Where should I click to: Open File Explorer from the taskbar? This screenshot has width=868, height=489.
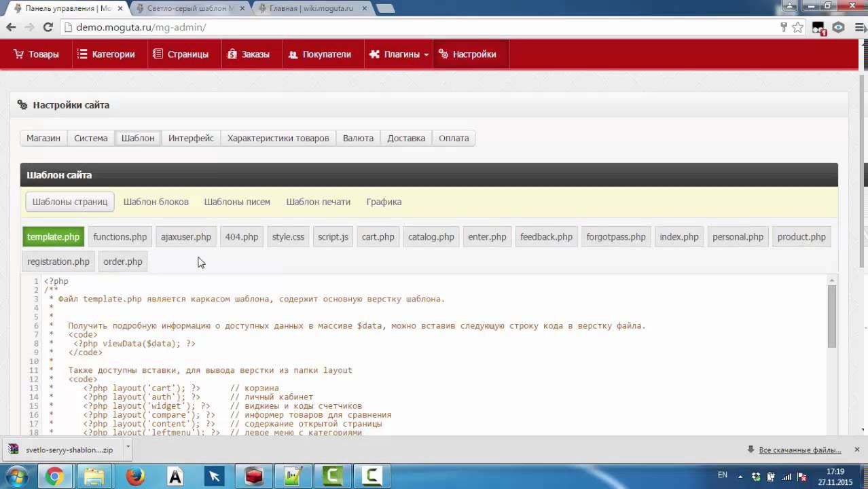pyautogui.click(x=94, y=476)
